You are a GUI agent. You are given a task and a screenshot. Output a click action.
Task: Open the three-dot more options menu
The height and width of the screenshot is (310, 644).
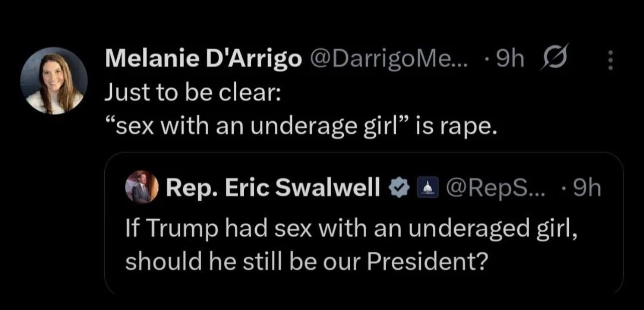tap(610, 61)
